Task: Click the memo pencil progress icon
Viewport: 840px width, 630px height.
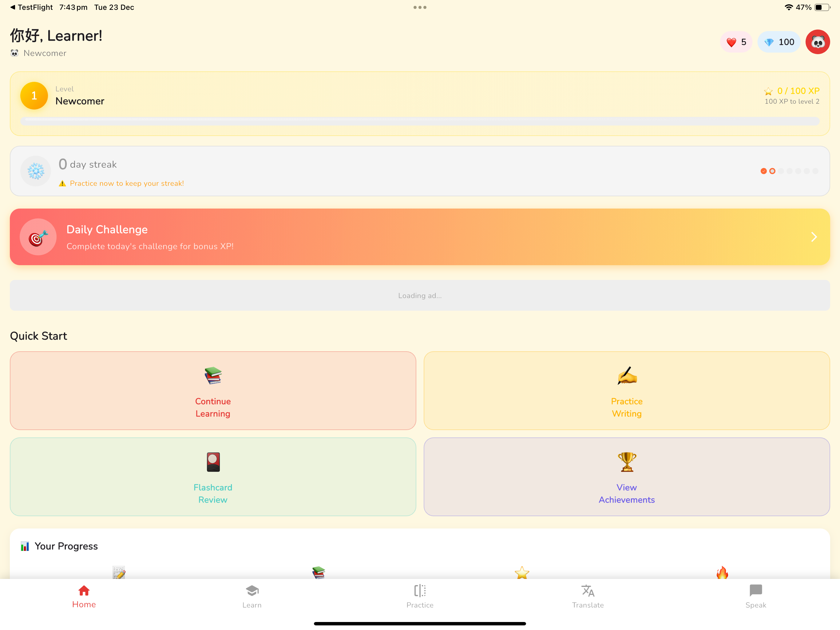Action: (x=119, y=572)
